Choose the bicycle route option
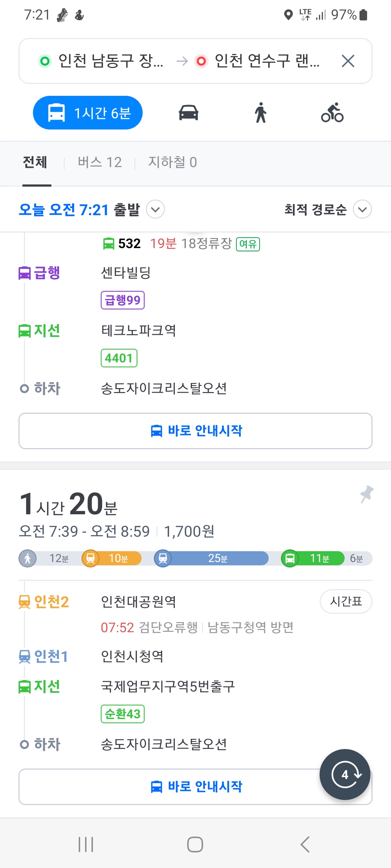Screen dimensions: 391x868 pos(332,112)
